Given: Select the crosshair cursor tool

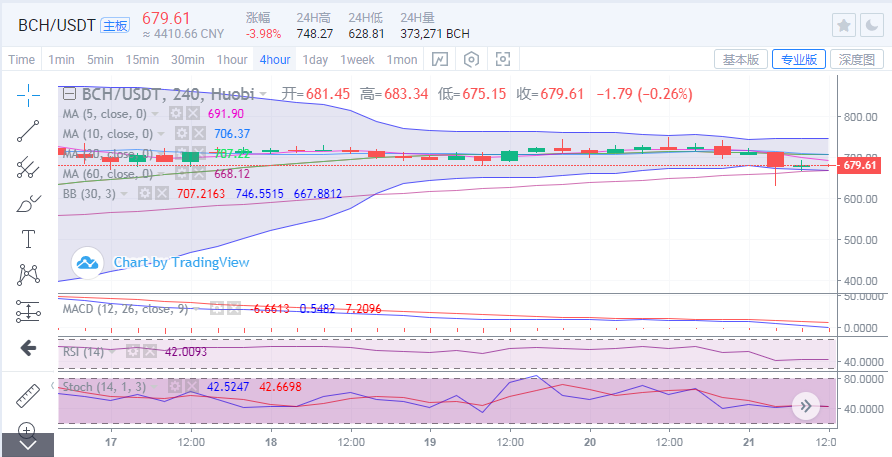Looking at the screenshot, I should coord(28,95).
